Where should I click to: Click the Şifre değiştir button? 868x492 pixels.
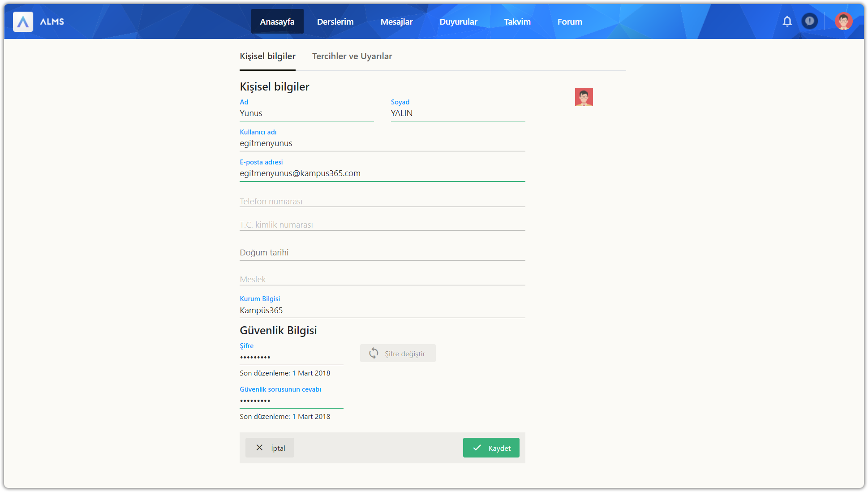pos(398,354)
